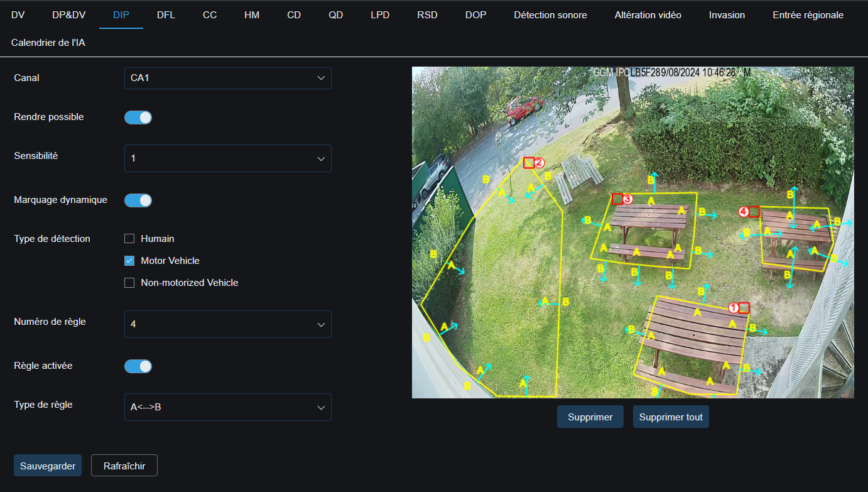The height and width of the screenshot is (492, 868).
Task: Enable Non-motorized Vehicle detection
Action: [129, 282]
